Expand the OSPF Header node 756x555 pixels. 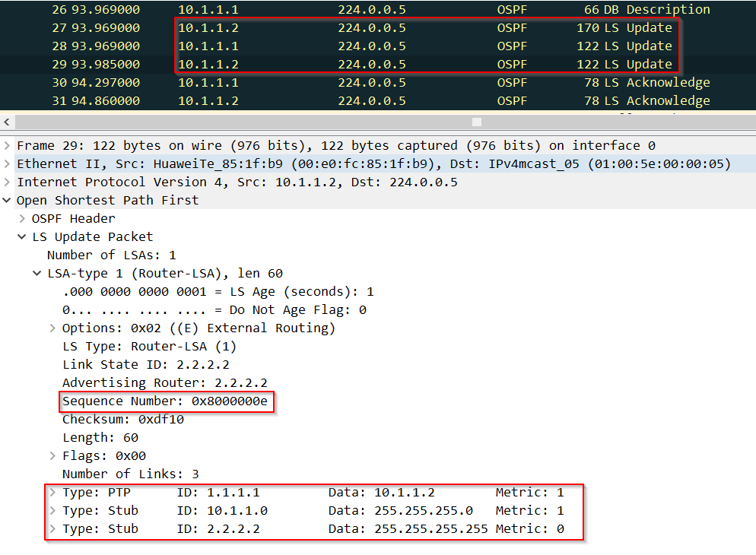tap(22, 219)
